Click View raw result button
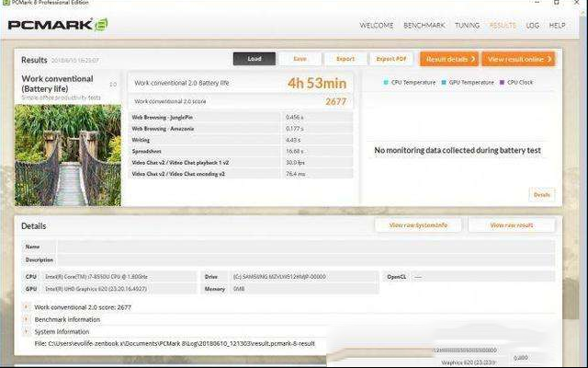This screenshot has width=588, height=368. tap(512, 225)
